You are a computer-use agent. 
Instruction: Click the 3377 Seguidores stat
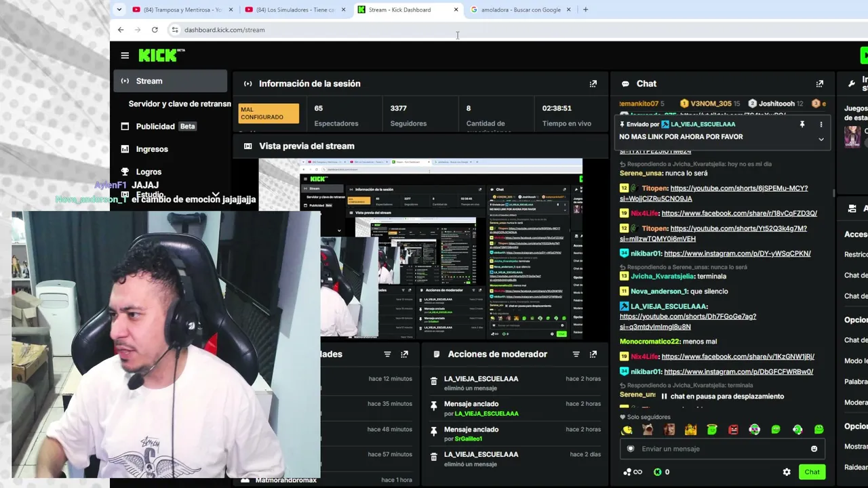(x=408, y=115)
